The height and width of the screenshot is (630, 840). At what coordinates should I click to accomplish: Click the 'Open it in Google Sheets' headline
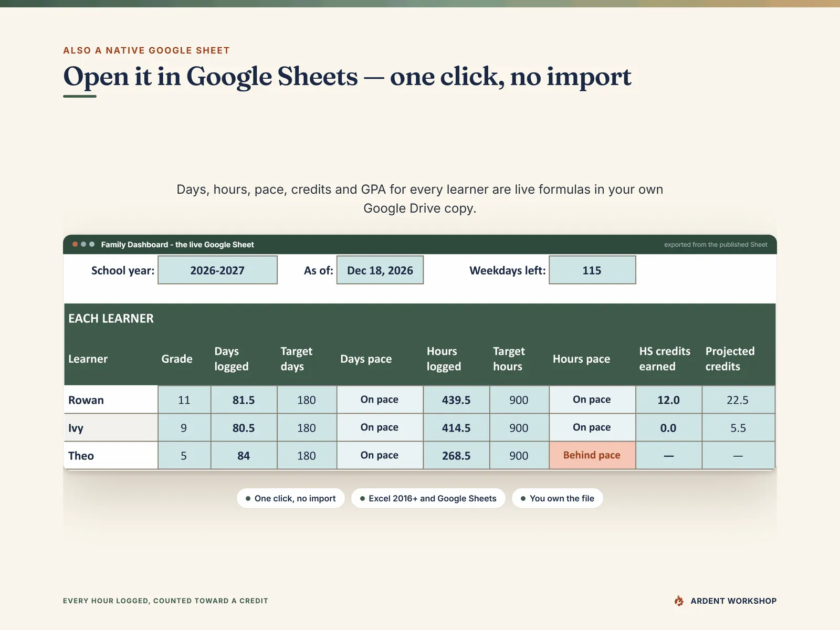pos(347,77)
